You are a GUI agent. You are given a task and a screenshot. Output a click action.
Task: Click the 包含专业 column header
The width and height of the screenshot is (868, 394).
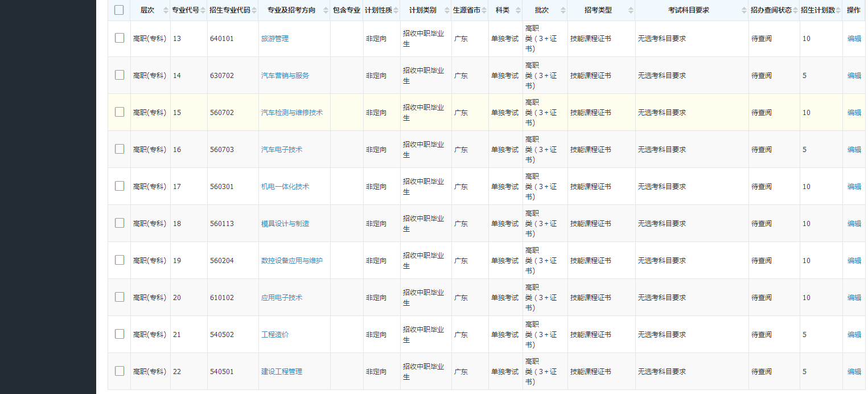[347, 10]
